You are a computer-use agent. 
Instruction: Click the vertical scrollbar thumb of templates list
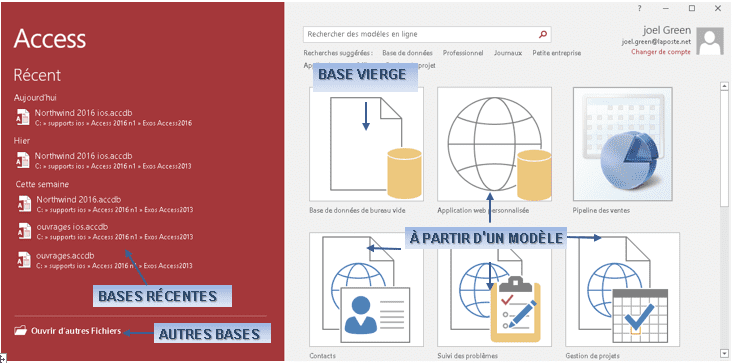[724, 148]
